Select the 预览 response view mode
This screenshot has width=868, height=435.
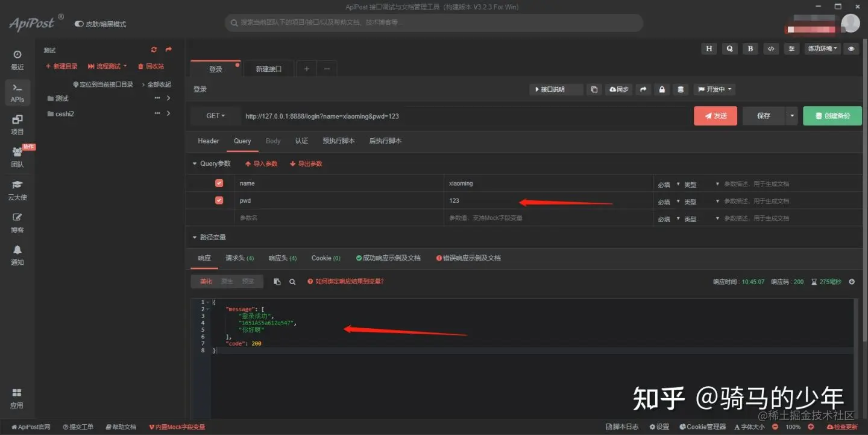click(248, 282)
